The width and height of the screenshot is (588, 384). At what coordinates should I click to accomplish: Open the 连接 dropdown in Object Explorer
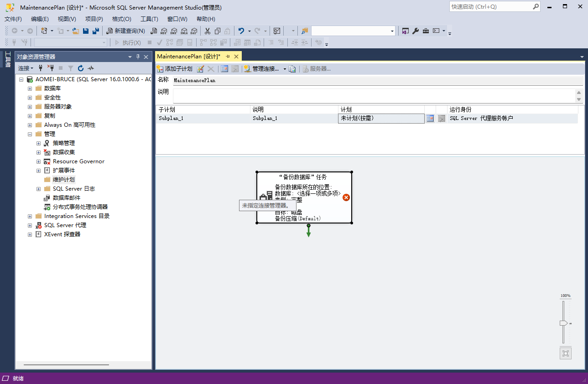coord(26,68)
